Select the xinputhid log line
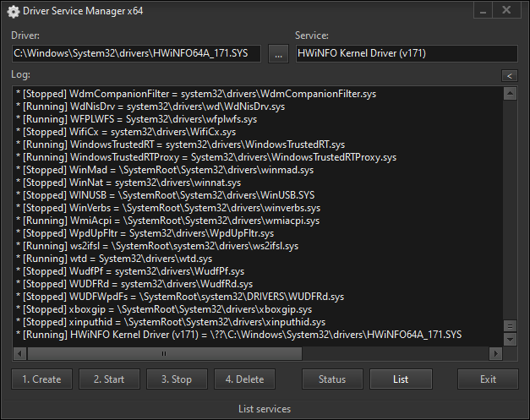This screenshot has width=530, height=420. (x=171, y=322)
